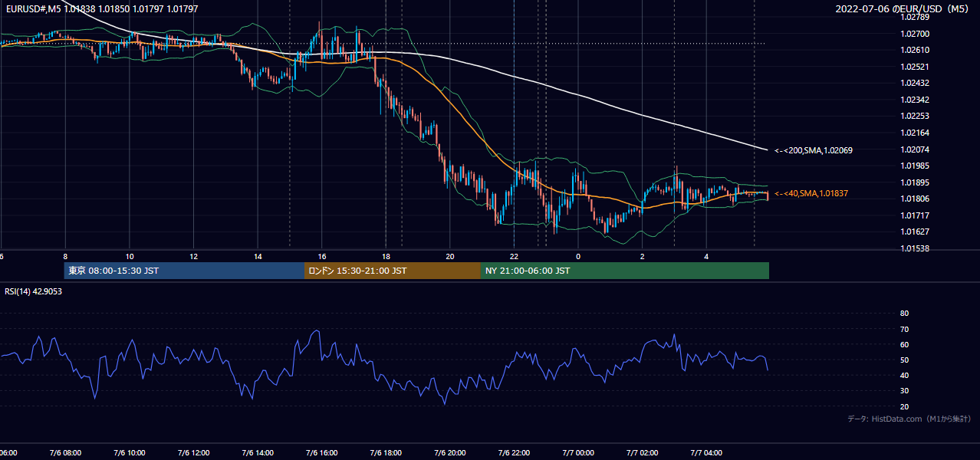
Task: Click the 7/6 16:00 date label
Action: coord(322,453)
